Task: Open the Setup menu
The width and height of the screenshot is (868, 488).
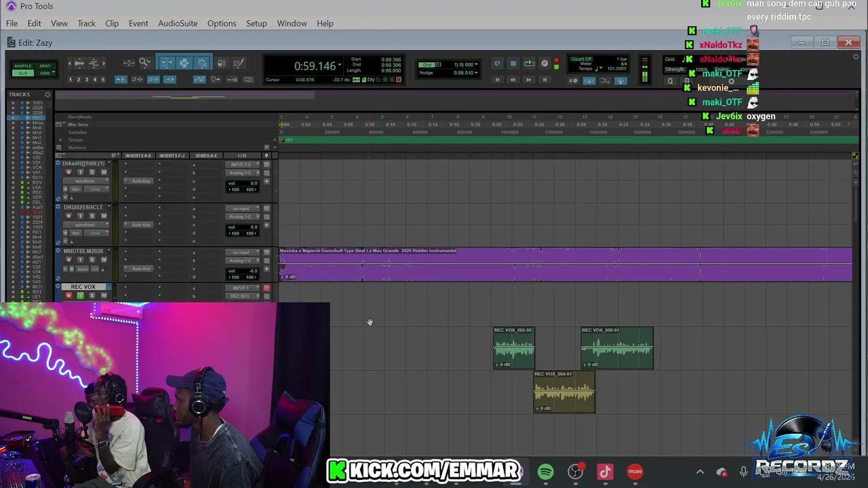Action: [x=256, y=23]
